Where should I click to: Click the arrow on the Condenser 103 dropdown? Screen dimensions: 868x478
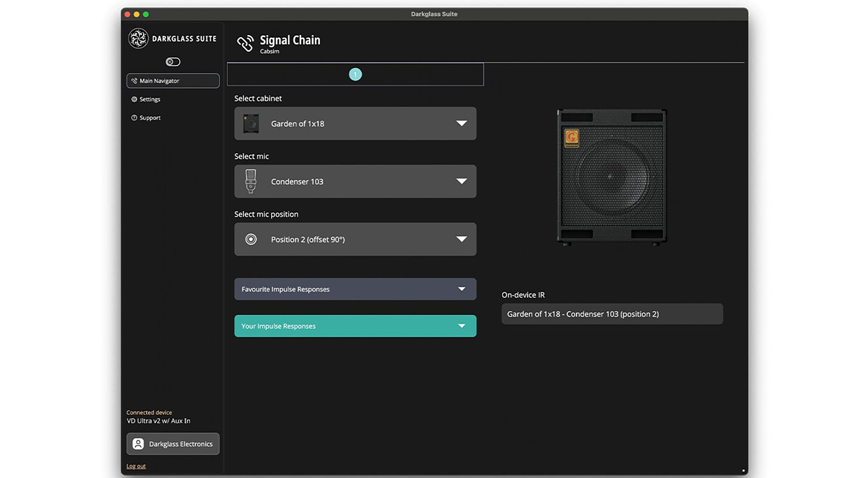461,181
